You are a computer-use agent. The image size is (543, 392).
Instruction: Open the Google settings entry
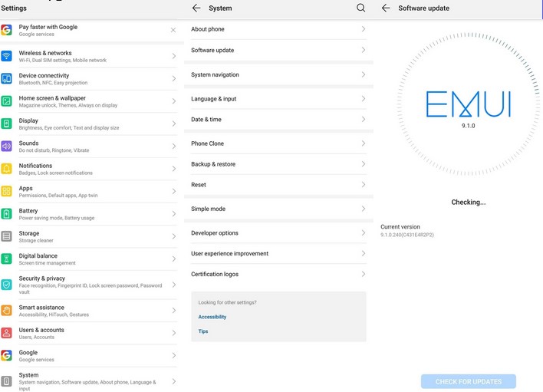[89, 355]
